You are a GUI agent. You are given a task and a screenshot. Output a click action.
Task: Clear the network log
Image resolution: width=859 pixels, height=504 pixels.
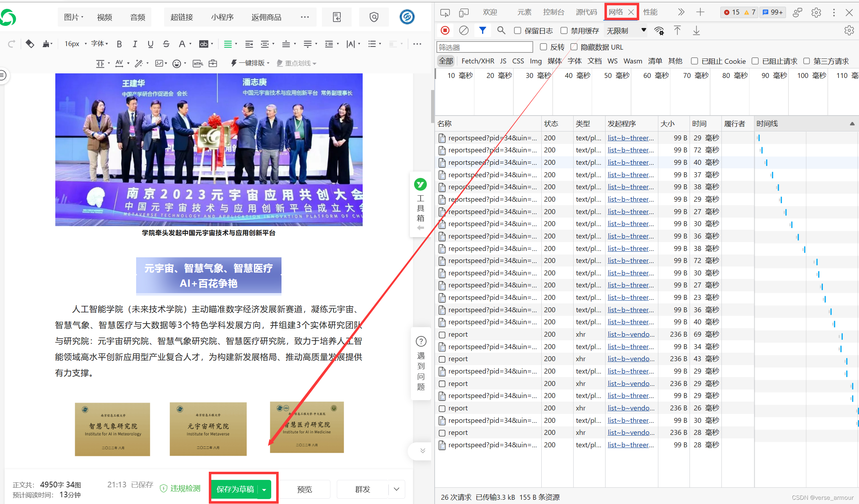point(464,30)
